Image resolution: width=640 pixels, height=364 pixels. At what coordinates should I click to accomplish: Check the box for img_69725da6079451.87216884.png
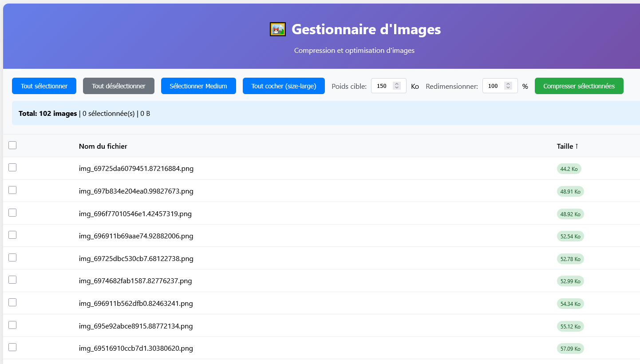(x=12, y=167)
